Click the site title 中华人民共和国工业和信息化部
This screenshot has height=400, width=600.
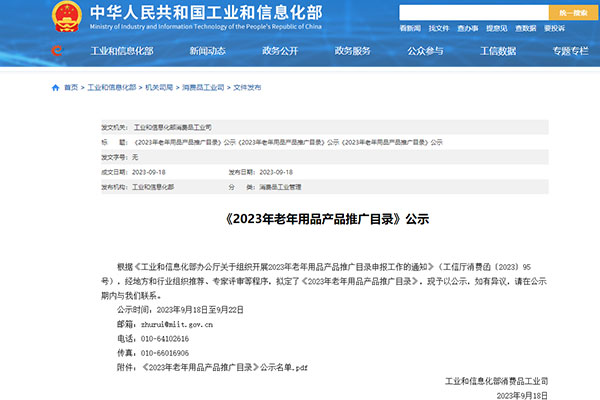pos(206,13)
